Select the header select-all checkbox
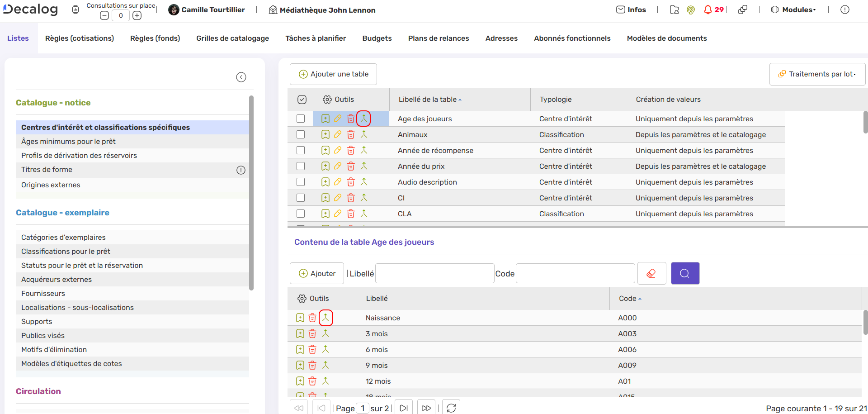This screenshot has height=414, width=868. (302, 99)
